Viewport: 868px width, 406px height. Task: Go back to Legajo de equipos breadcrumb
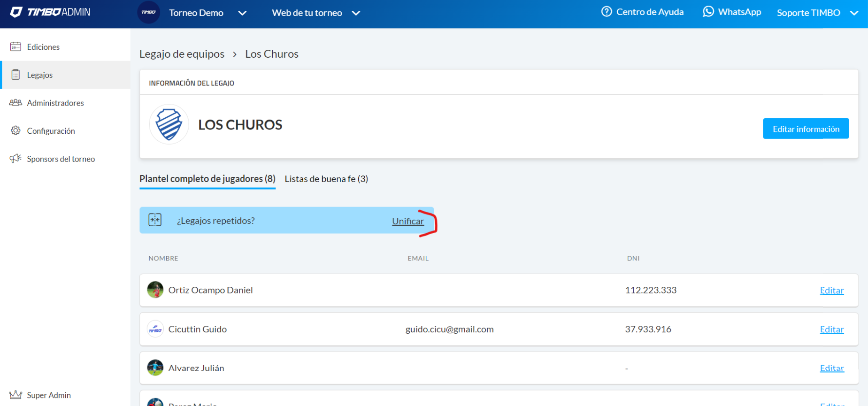tap(182, 54)
